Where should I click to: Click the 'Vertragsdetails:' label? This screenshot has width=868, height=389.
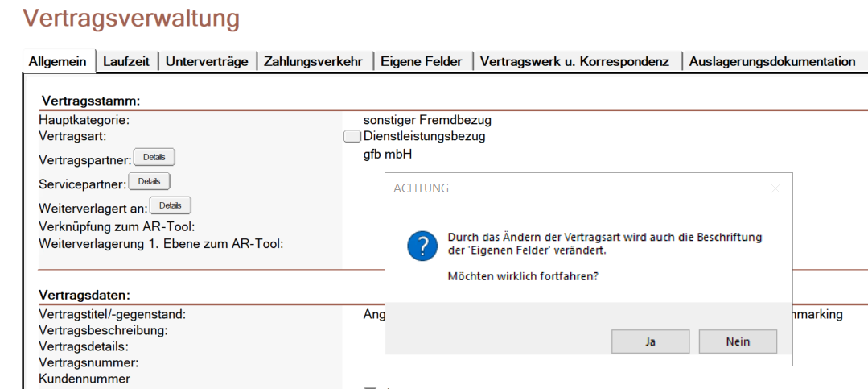click(84, 347)
